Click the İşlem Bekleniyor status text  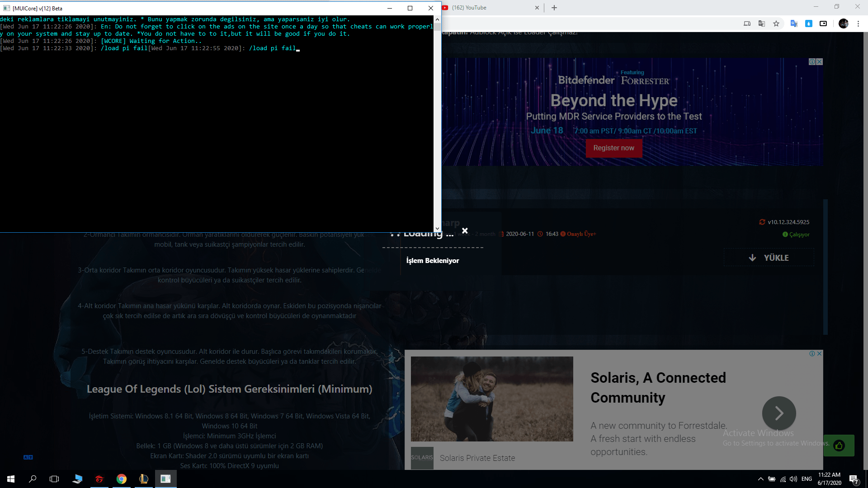pos(432,261)
